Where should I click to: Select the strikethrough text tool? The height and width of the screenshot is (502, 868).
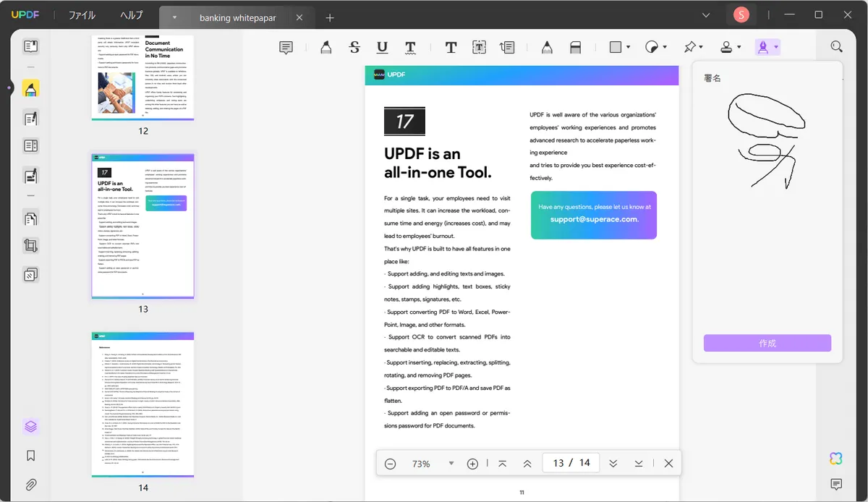pyautogui.click(x=354, y=48)
